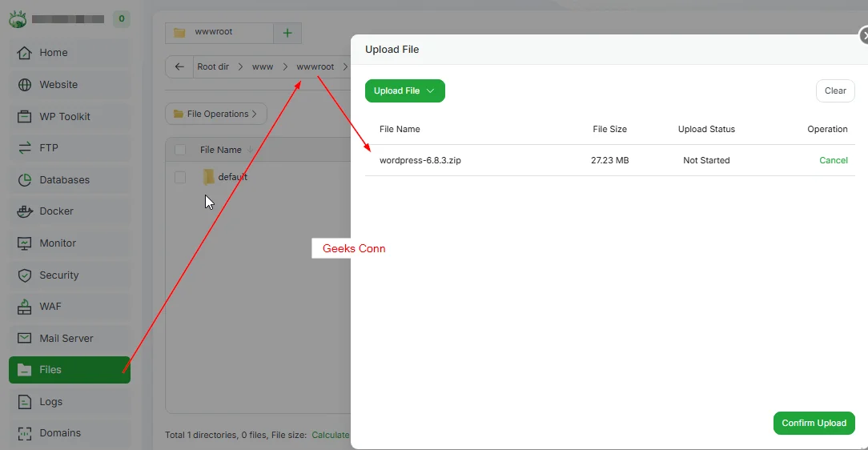Check the default folder checkbox
The image size is (868, 450).
tap(180, 177)
